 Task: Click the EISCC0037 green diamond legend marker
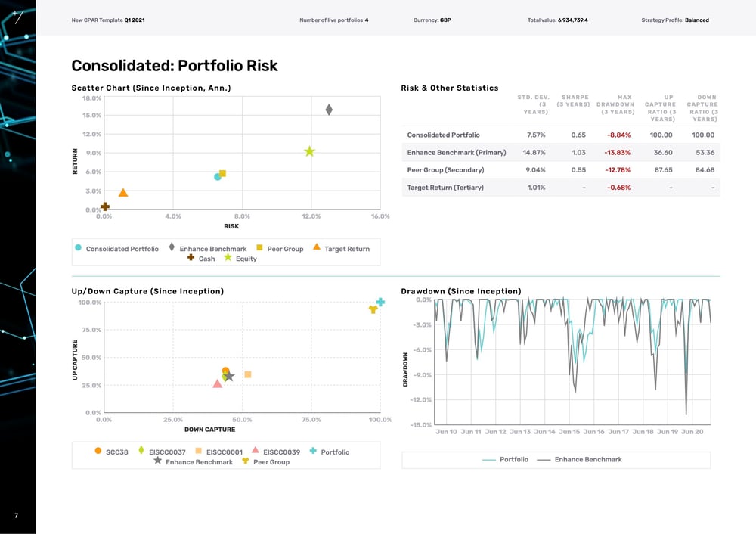(x=141, y=450)
